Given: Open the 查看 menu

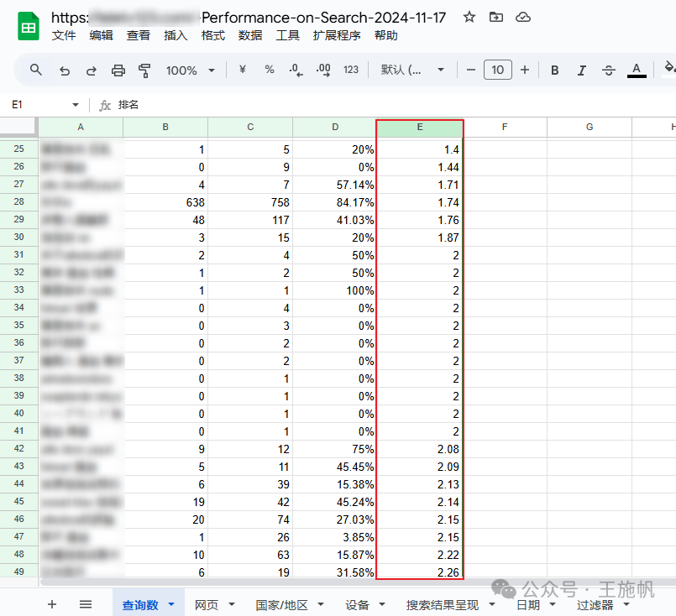Looking at the screenshot, I should tap(139, 35).
